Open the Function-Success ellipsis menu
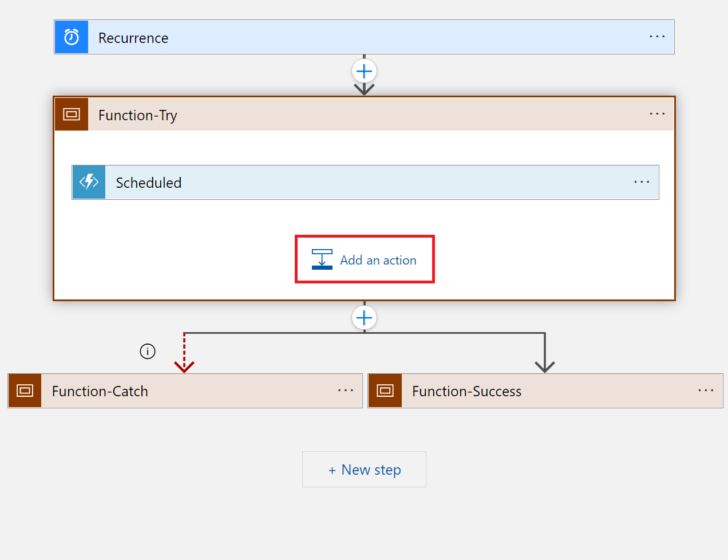The width and height of the screenshot is (728, 560). click(706, 391)
